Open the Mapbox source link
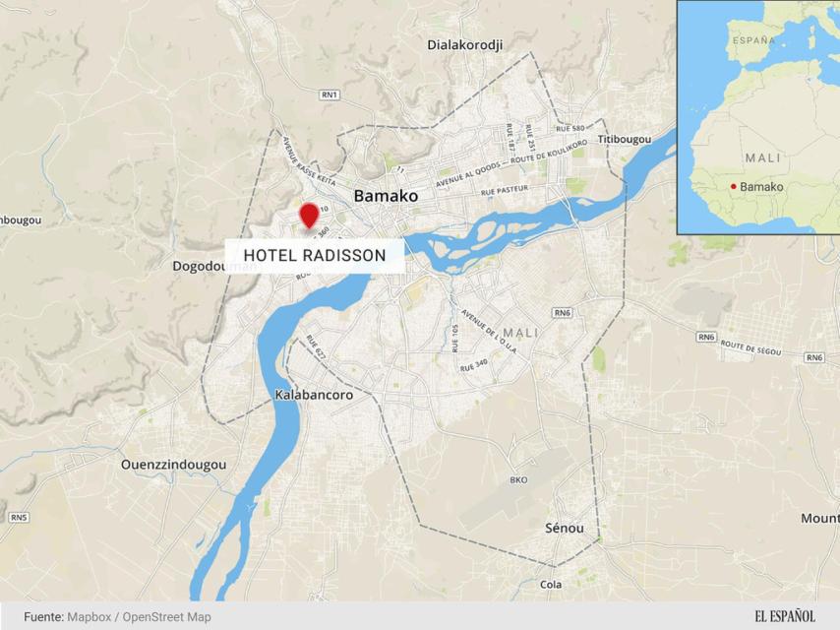 pos(89,617)
